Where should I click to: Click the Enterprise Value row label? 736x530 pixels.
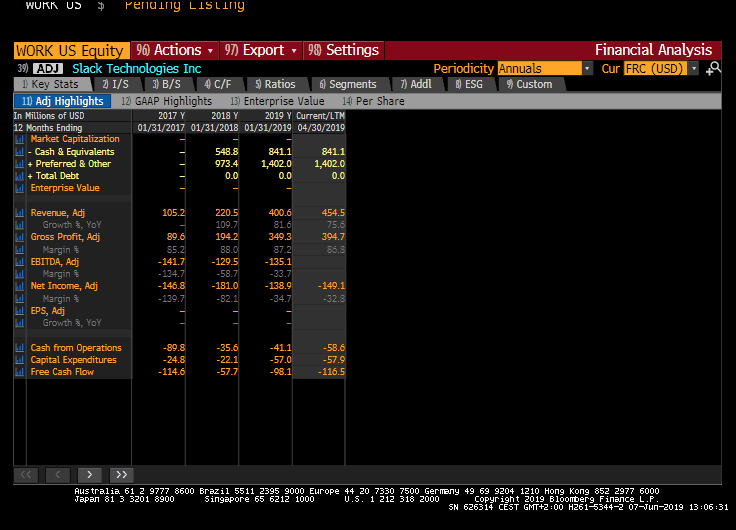65,188
